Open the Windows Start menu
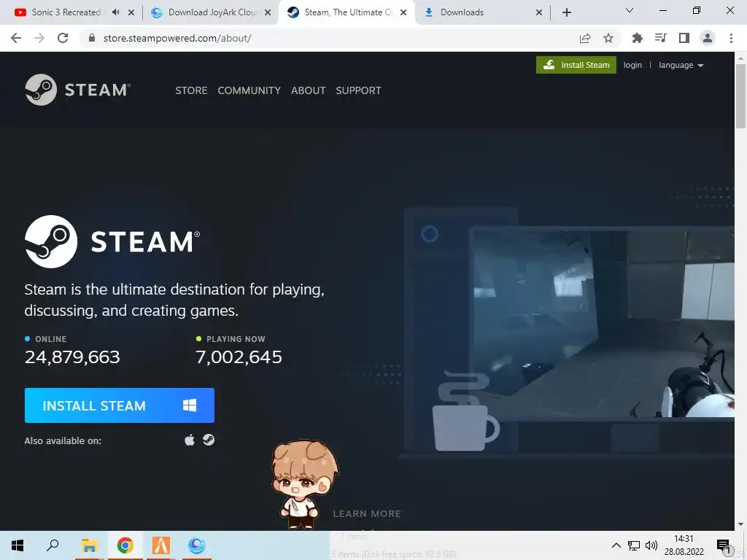The width and height of the screenshot is (747, 560). [x=18, y=545]
